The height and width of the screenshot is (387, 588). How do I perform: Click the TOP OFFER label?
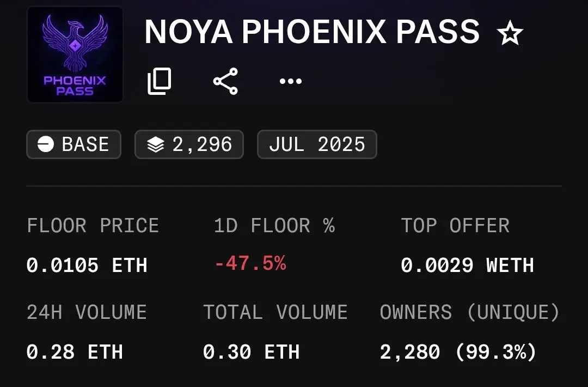point(455,226)
